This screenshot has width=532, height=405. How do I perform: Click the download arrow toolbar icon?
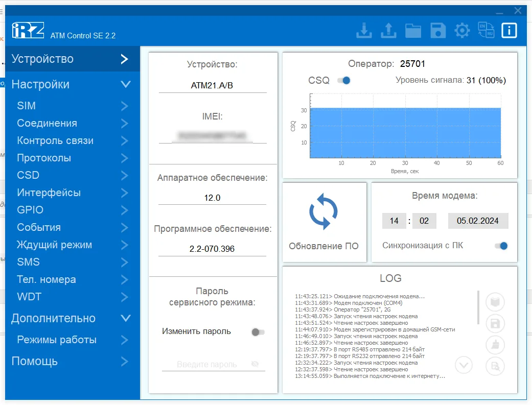[x=364, y=31]
